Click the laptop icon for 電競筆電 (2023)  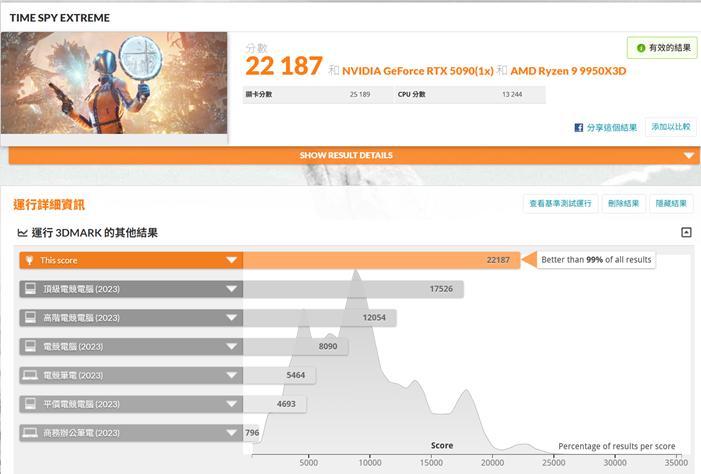click(x=29, y=375)
